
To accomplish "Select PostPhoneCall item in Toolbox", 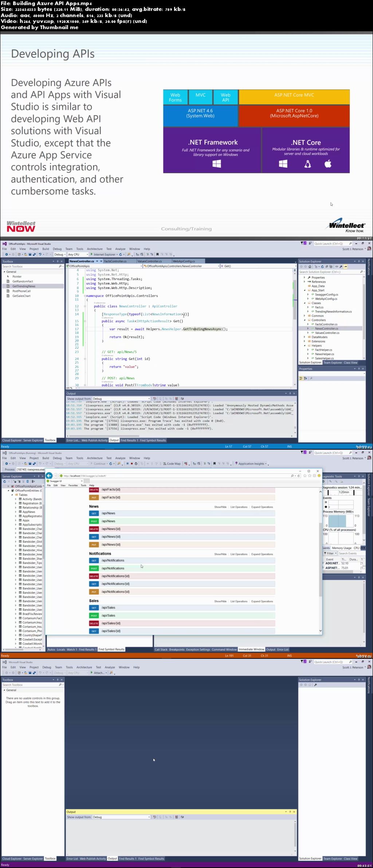I will pos(21,291).
